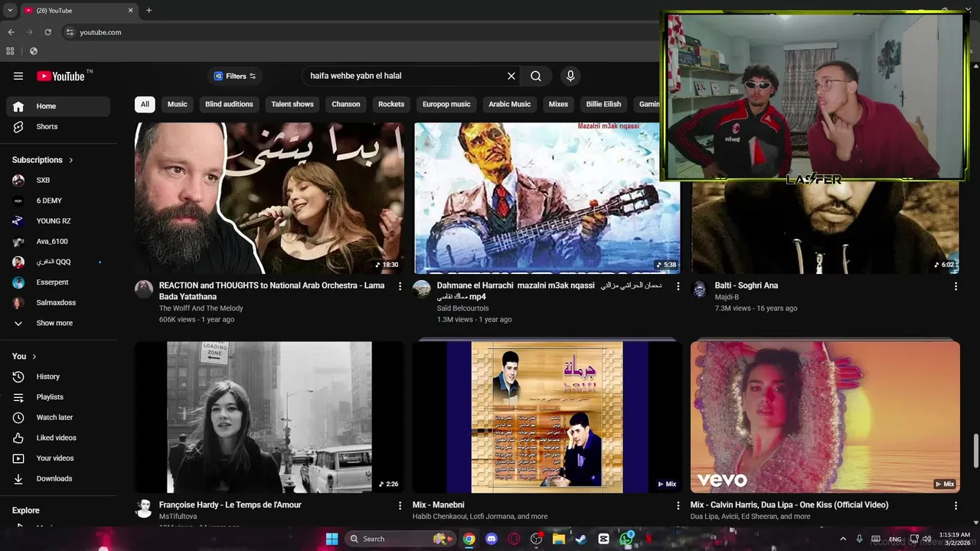Select the Chanson chip
Screen dimensions: 980x551
click(345, 104)
